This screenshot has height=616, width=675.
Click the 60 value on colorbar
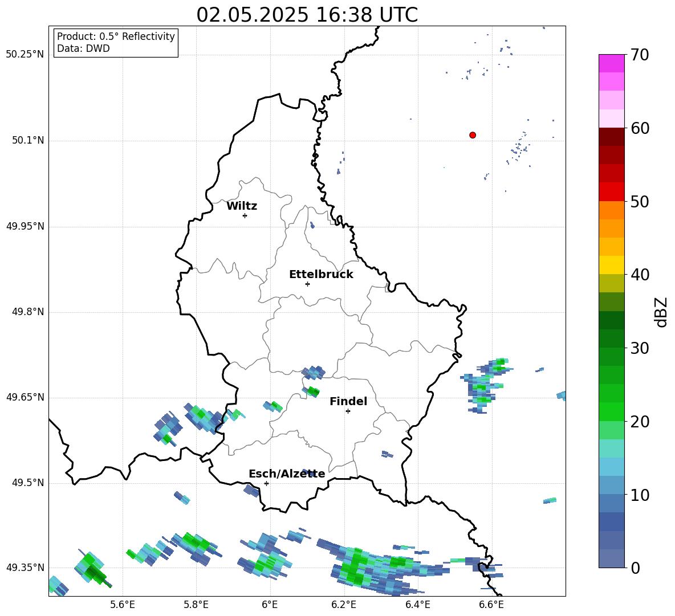[640, 128]
